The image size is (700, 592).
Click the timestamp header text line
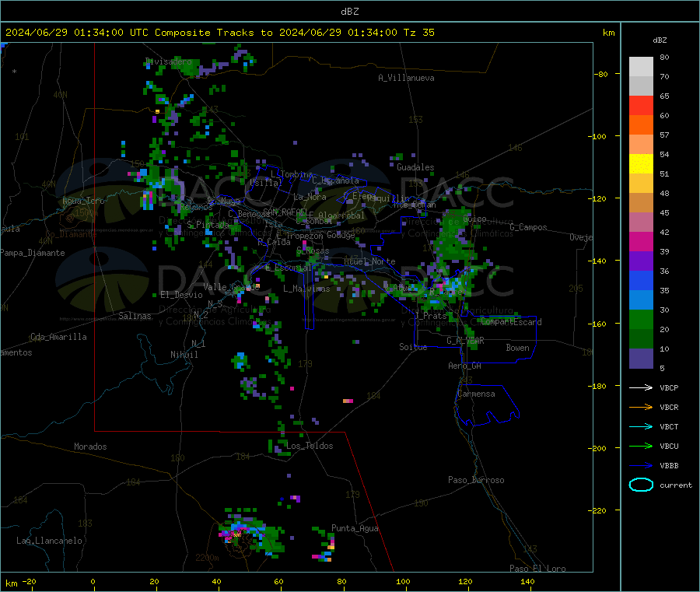coord(219,33)
